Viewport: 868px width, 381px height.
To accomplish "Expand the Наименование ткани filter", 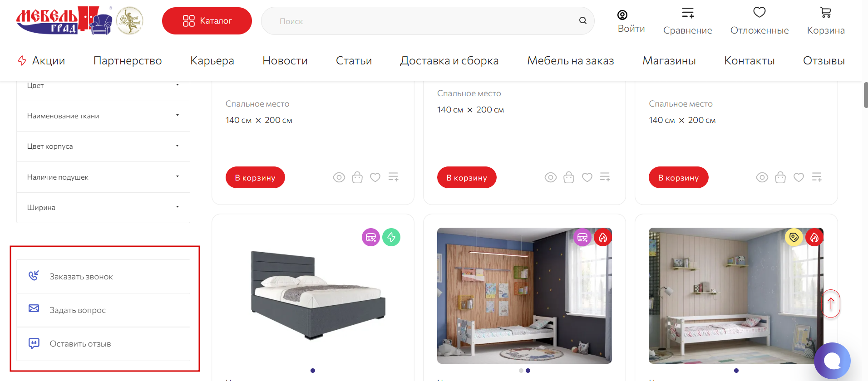I will [103, 116].
